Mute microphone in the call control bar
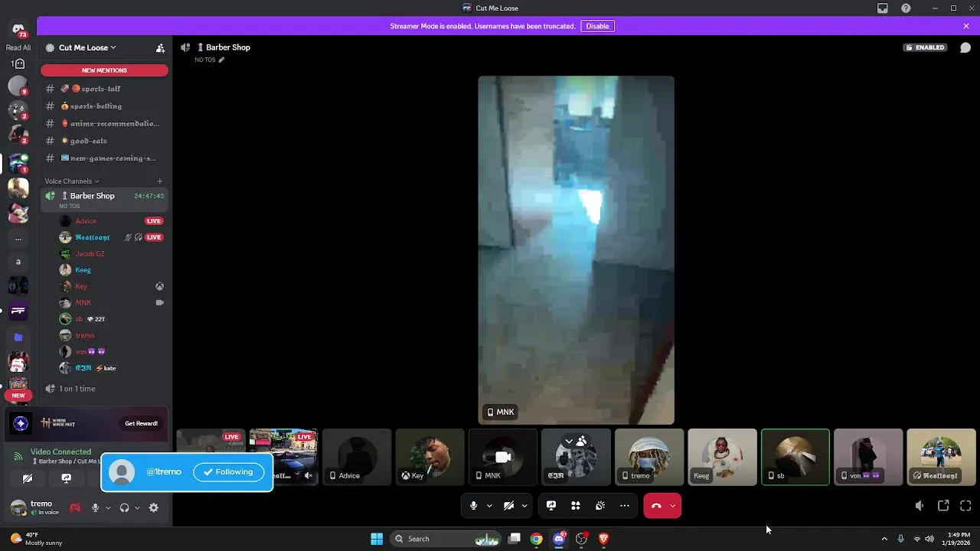Viewport: 980px width, 551px height. tap(474, 506)
